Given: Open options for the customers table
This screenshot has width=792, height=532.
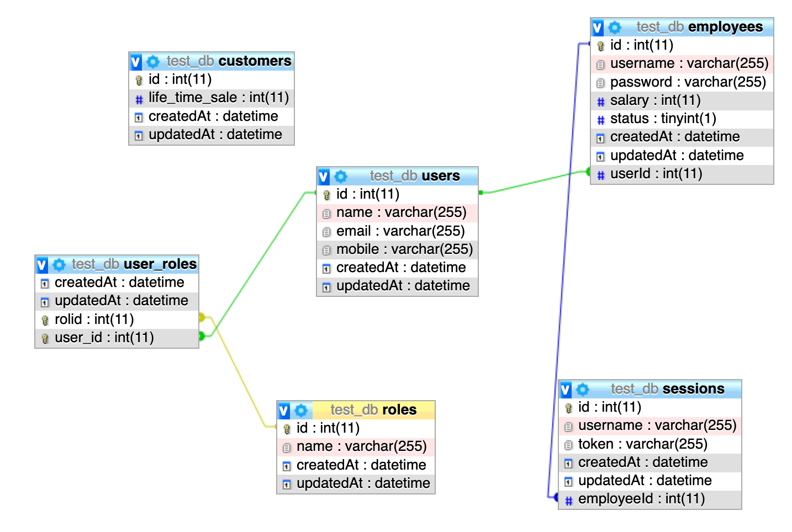Looking at the screenshot, I should 153,61.
